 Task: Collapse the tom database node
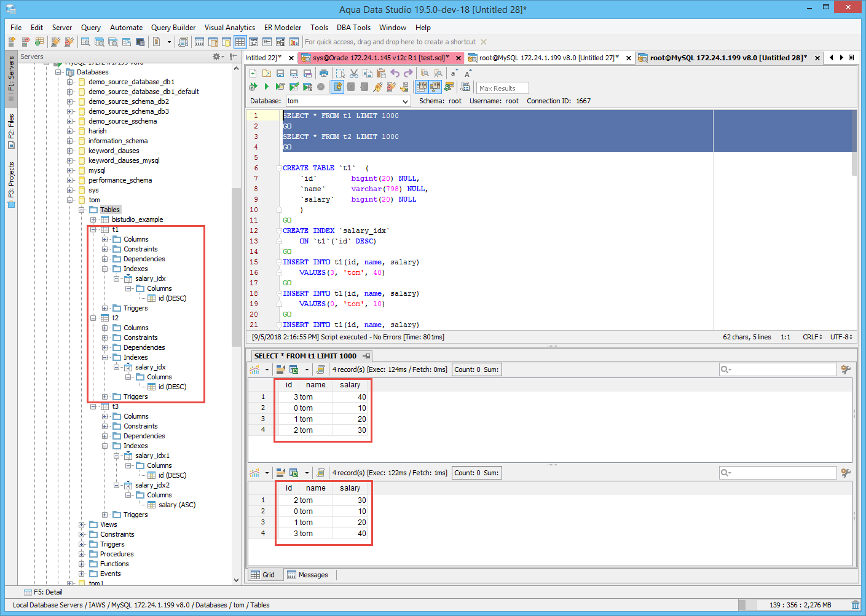[70, 200]
